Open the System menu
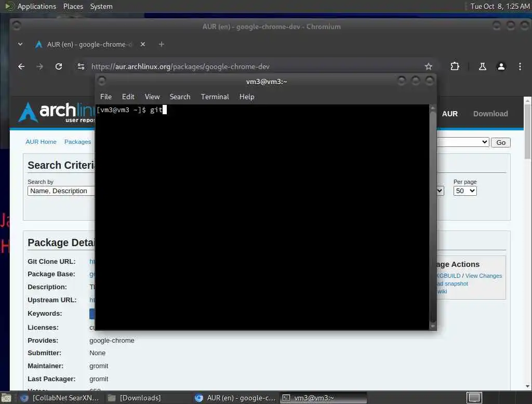The height and width of the screenshot is (404, 532). tap(101, 6)
